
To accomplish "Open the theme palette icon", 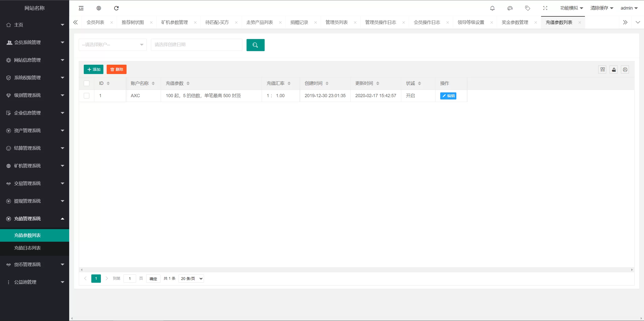I will tap(510, 8).
